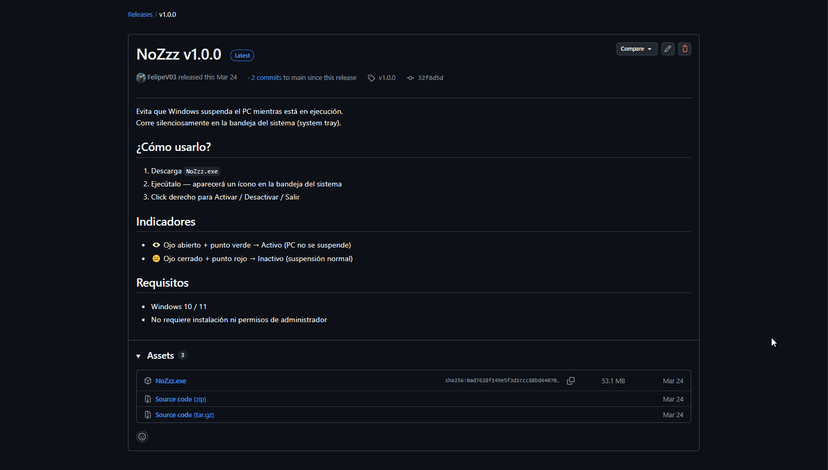Download the NoZzz.exe asset
This screenshot has height=470, width=828.
171,381
